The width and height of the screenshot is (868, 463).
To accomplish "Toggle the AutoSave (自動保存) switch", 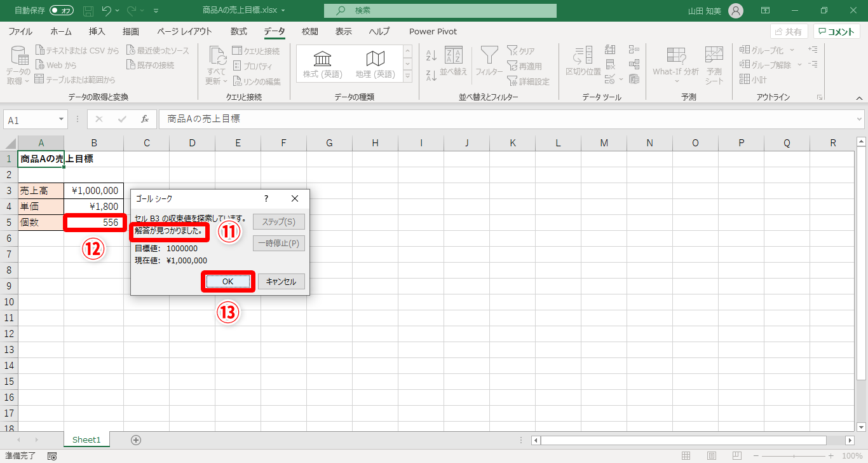I will coord(62,11).
